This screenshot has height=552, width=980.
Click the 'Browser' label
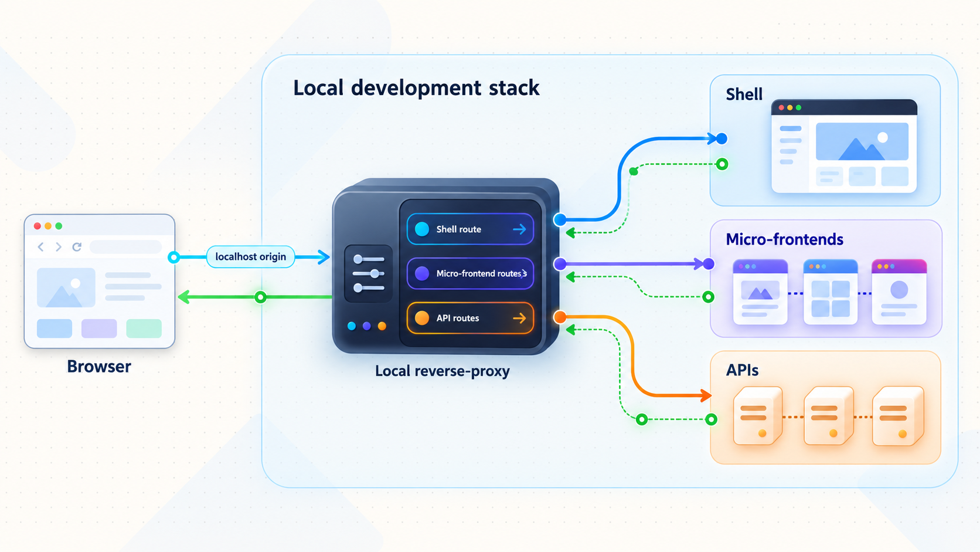99,366
